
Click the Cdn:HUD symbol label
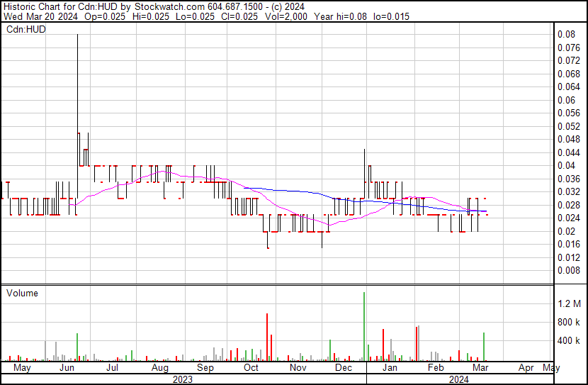point(24,30)
